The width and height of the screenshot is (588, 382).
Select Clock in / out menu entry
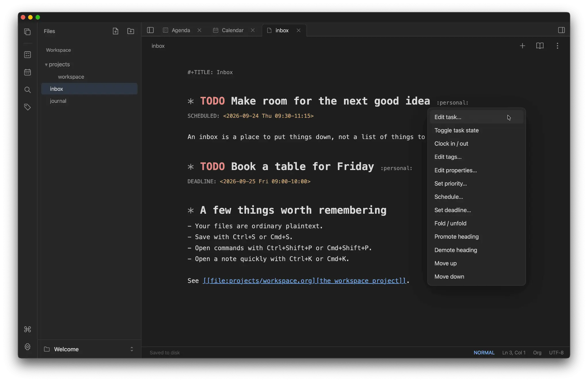[x=477, y=144]
